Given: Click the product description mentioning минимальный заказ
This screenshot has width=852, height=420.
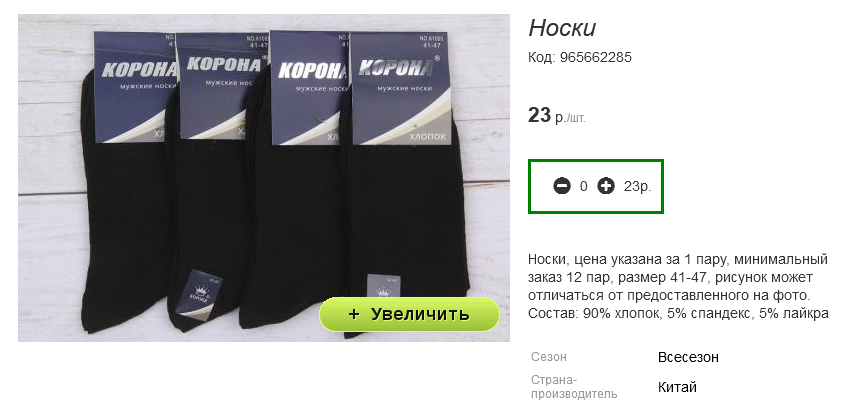Looking at the screenshot, I should tap(678, 277).
